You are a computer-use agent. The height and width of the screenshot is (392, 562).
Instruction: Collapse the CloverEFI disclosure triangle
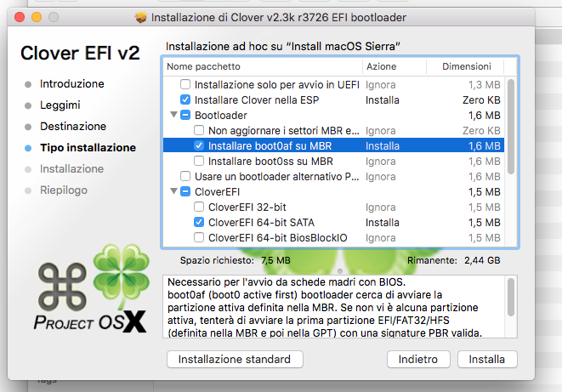click(173, 191)
